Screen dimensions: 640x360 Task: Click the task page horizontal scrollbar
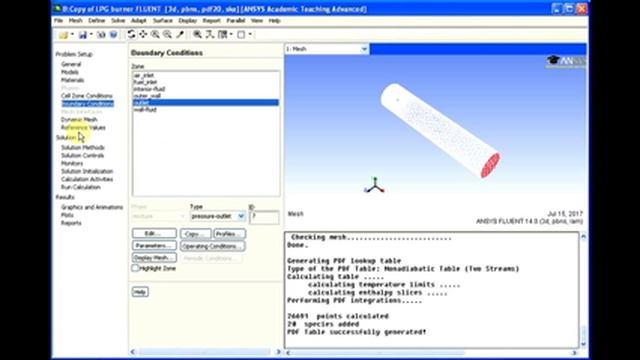click(x=205, y=352)
